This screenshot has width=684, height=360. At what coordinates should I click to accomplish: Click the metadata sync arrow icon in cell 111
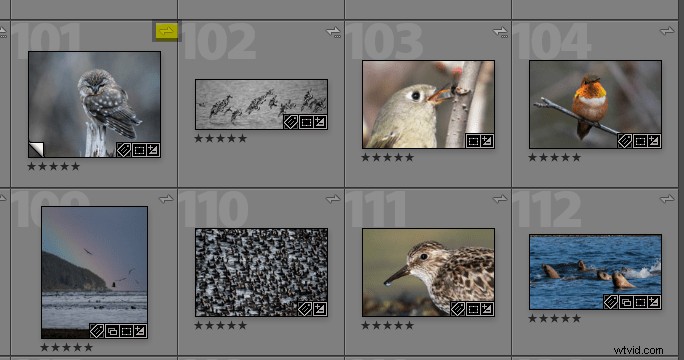click(x=500, y=199)
